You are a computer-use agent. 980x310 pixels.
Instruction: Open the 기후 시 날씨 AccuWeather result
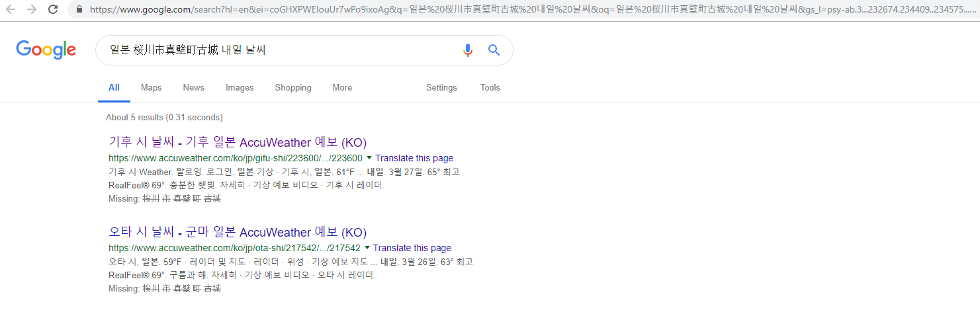coord(238,142)
